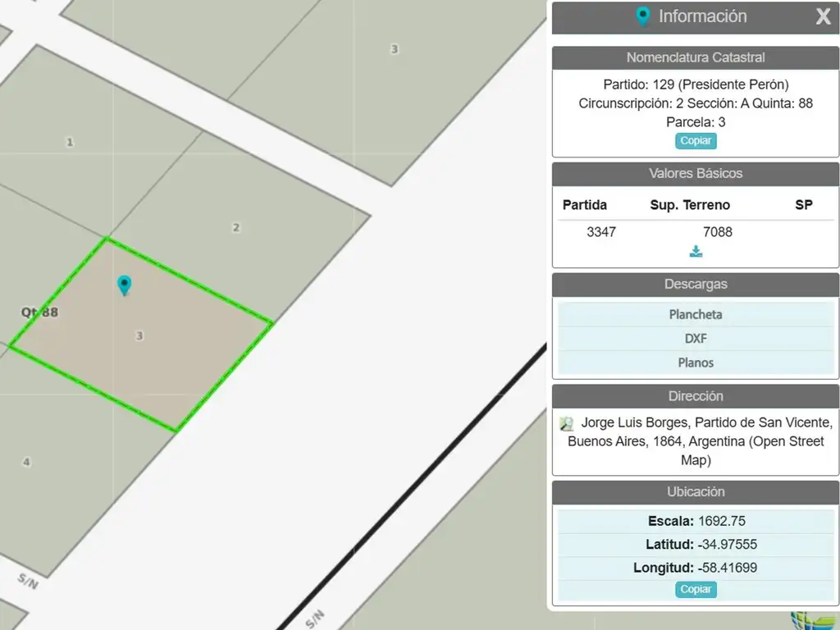
Task: Click the download icon under Valores Básicos
Action: tap(696, 252)
